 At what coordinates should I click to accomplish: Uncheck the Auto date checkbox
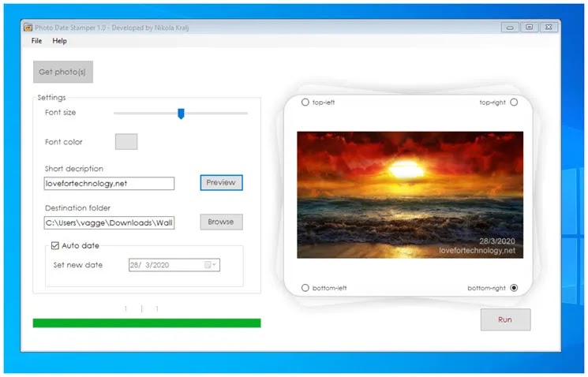click(x=55, y=245)
